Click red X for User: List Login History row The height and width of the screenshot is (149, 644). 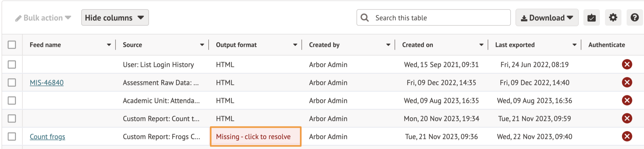click(x=627, y=64)
